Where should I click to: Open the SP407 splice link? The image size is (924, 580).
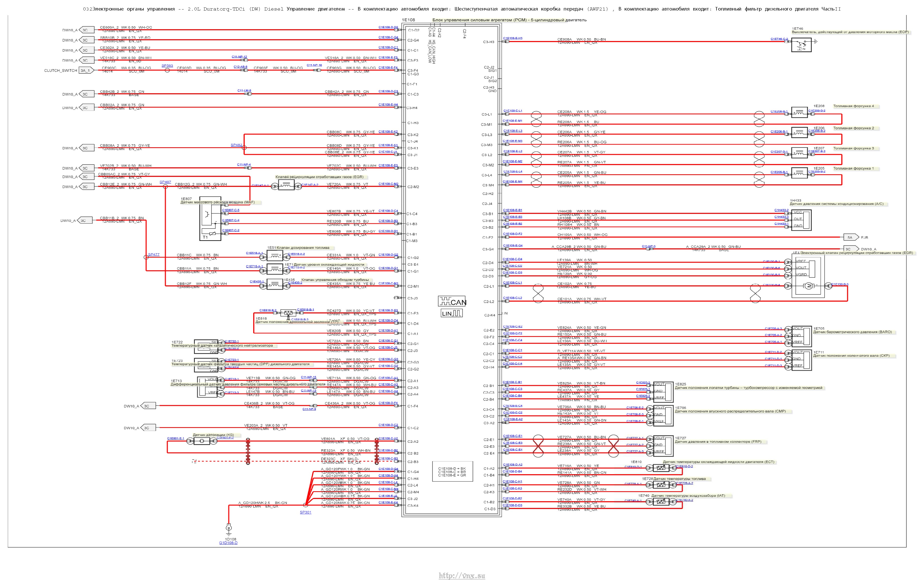tap(165, 182)
